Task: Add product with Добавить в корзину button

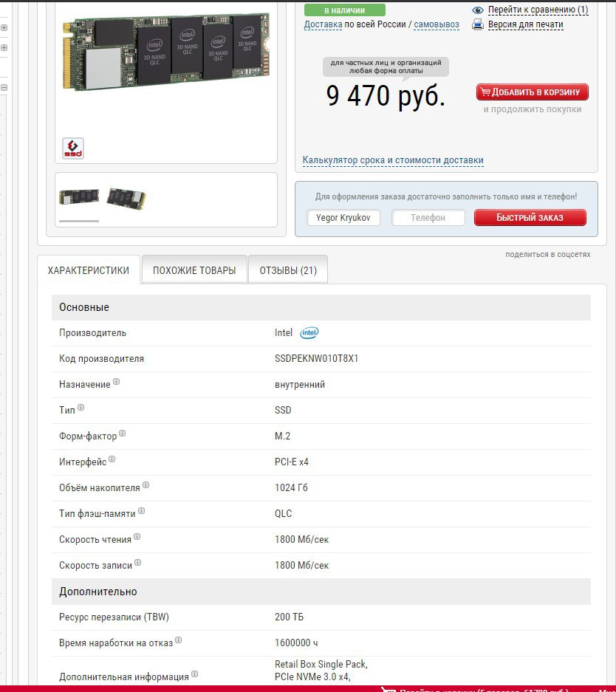Action: tap(532, 92)
